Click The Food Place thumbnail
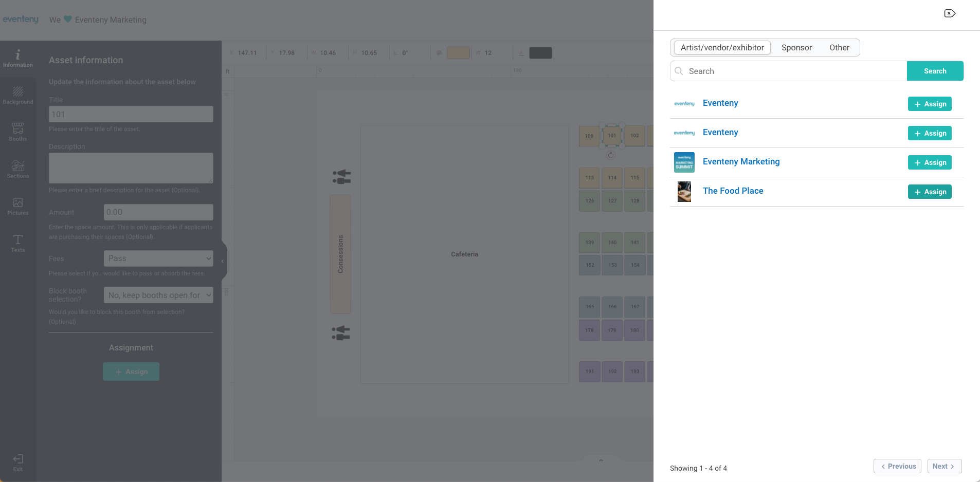 click(684, 192)
